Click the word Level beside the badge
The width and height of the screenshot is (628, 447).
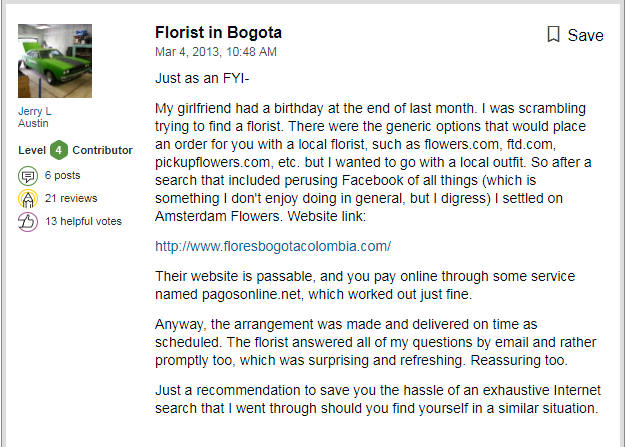(32, 150)
